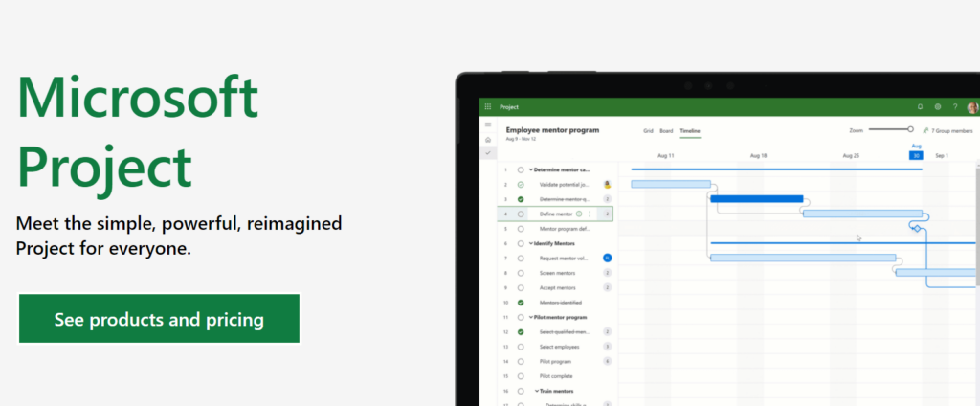The height and width of the screenshot is (406, 980).
Task: Open the app launcher waffle icon
Action: tap(488, 107)
